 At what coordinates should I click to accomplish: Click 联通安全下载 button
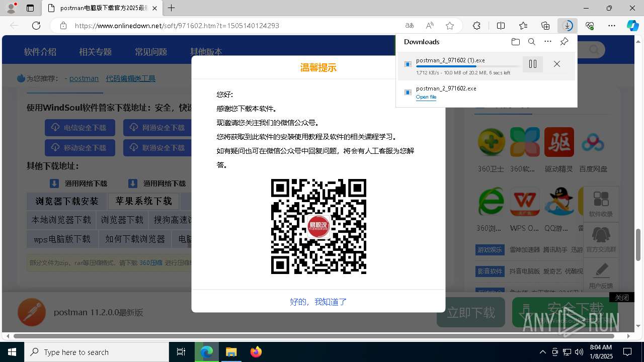(158, 148)
